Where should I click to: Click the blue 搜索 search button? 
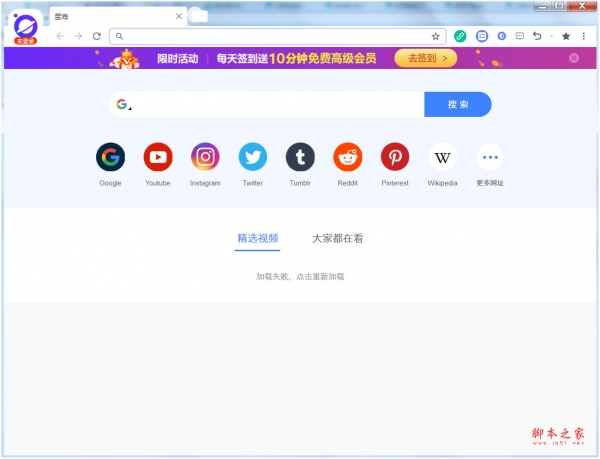(x=458, y=104)
